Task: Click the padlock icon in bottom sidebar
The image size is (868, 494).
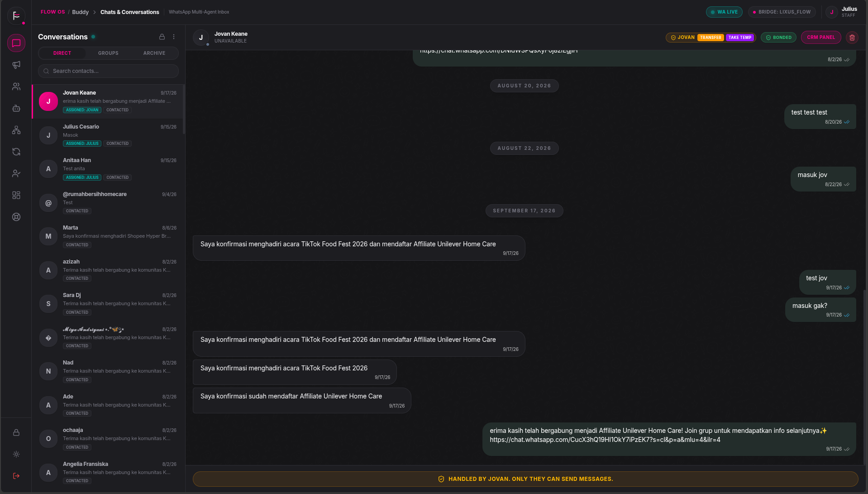Action: pos(16,432)
